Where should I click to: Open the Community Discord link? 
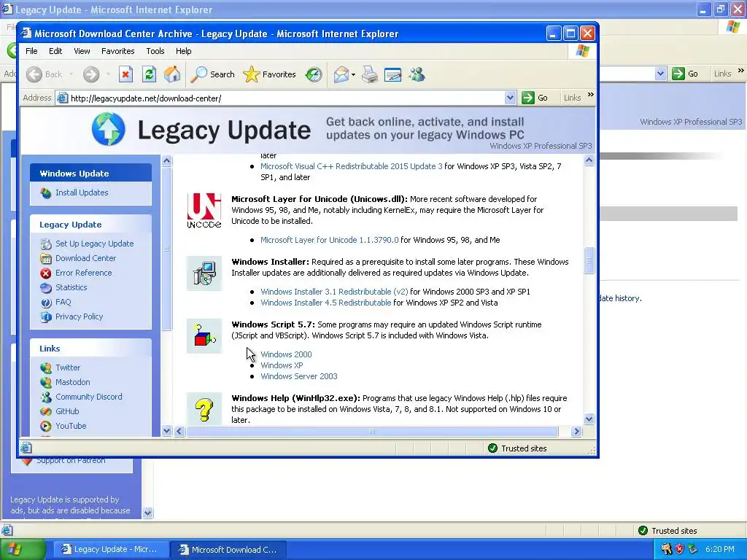click(x=88, y=397)
